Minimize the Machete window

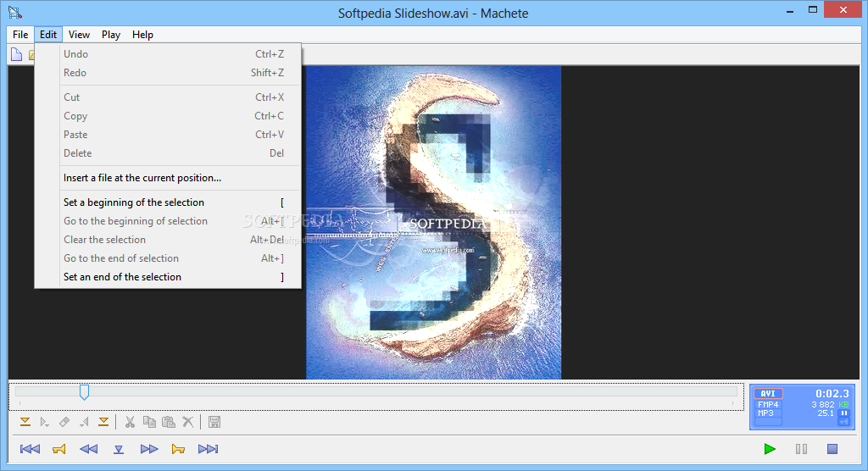(x=790, y=10)
